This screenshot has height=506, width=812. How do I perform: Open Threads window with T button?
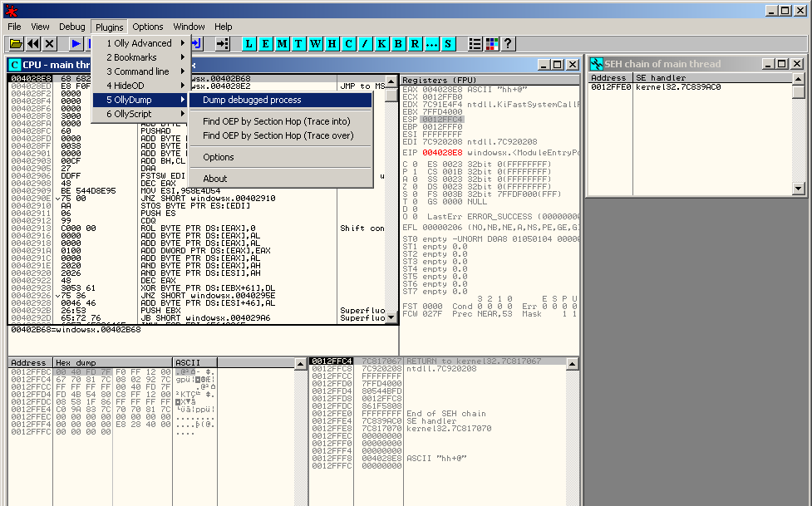[x=299, y=43]
